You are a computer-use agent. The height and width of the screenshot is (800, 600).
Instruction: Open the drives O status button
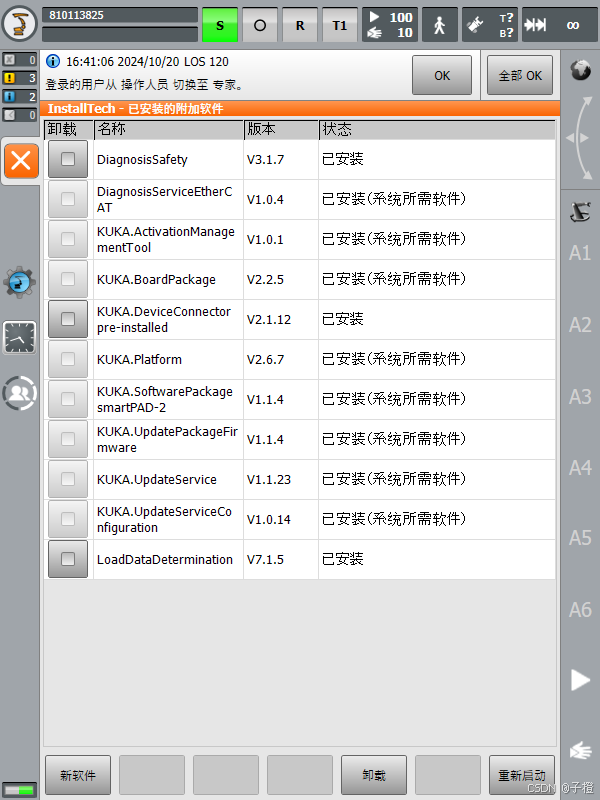260,25
